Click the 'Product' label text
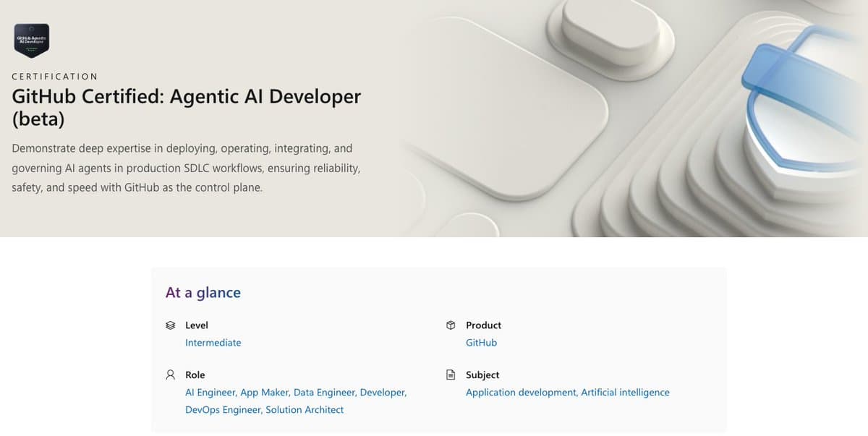Image resolution: width=868 pixels, height=436 pixels. coord(483,325)
